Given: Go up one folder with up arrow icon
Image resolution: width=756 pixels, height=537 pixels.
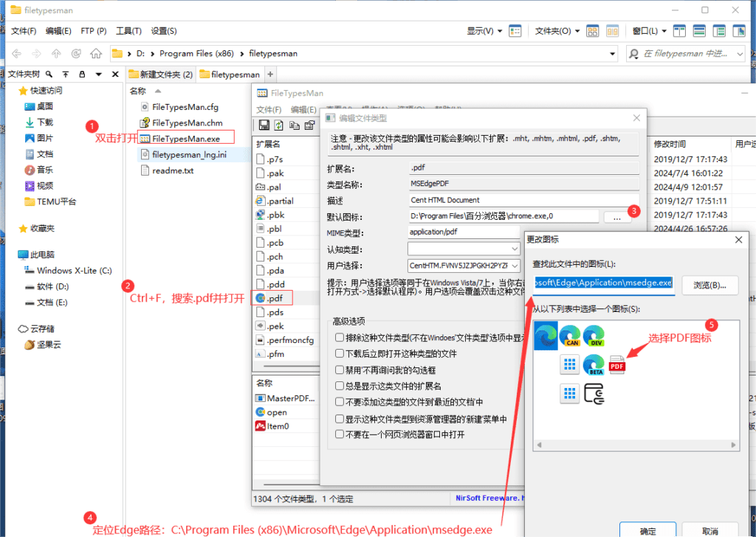Looking at the screenshot, I should 56,53.
